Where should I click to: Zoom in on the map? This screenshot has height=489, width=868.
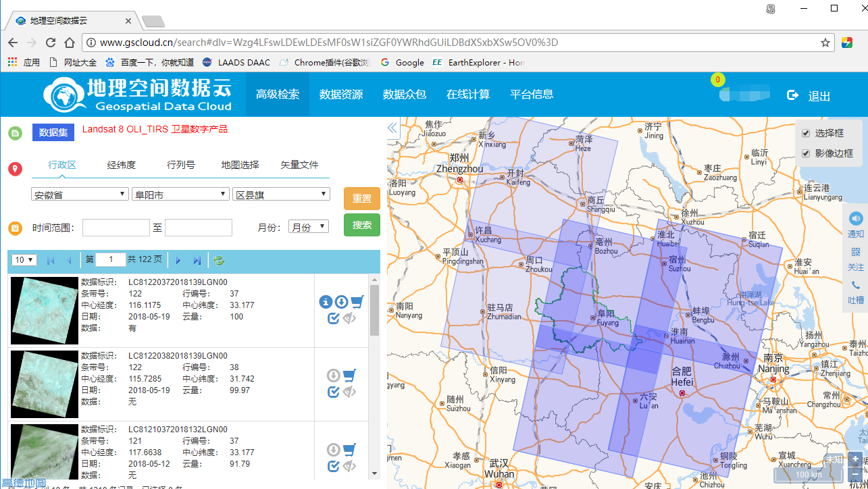pyautogui.click(x=856, y=460)
